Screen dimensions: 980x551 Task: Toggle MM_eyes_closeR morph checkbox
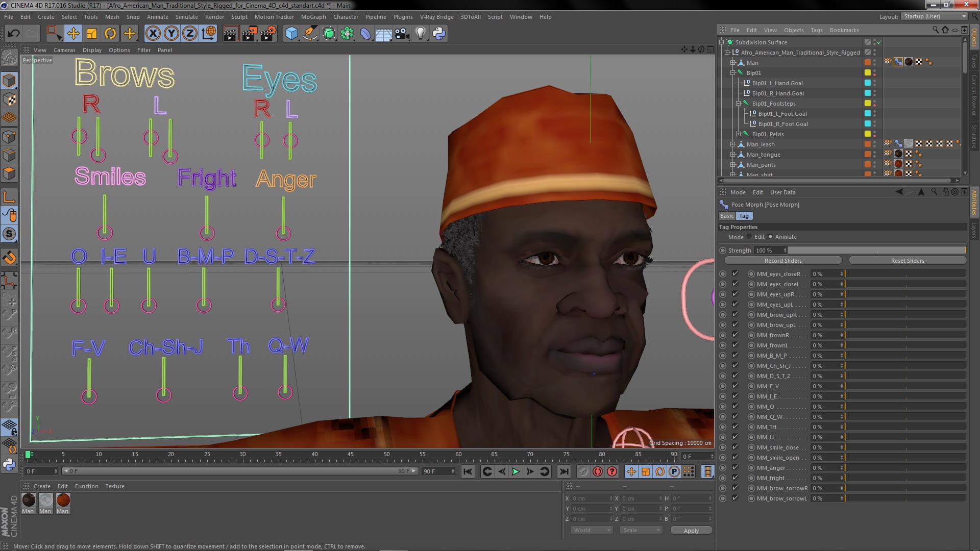[x=735, y=274]
